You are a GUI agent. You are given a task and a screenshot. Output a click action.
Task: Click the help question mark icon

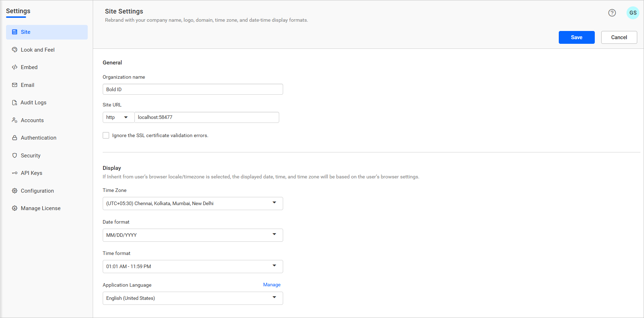pyautogui.click(x=612, y=13)
